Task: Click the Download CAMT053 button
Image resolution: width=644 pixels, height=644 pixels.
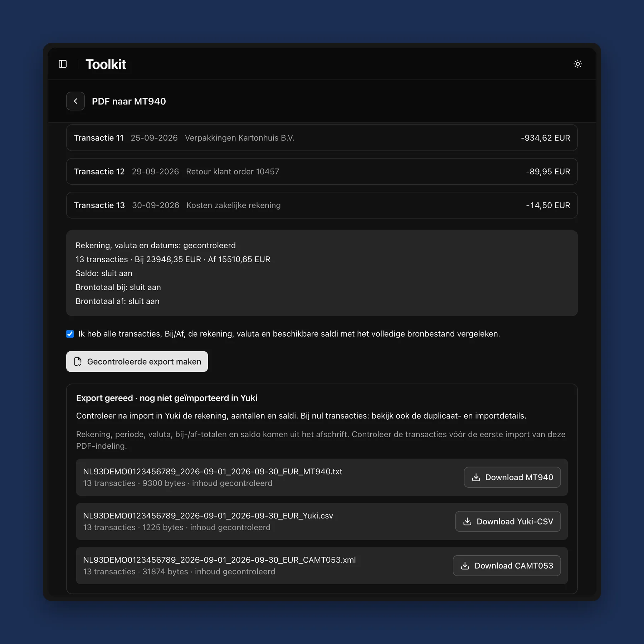Action: [x=507, y=566]
